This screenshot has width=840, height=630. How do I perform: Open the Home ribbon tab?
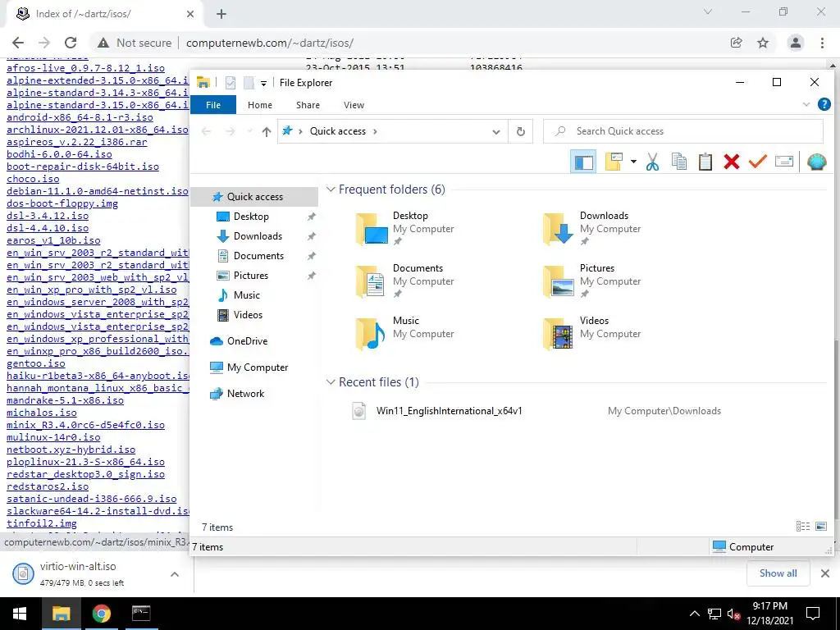point(260,105)
